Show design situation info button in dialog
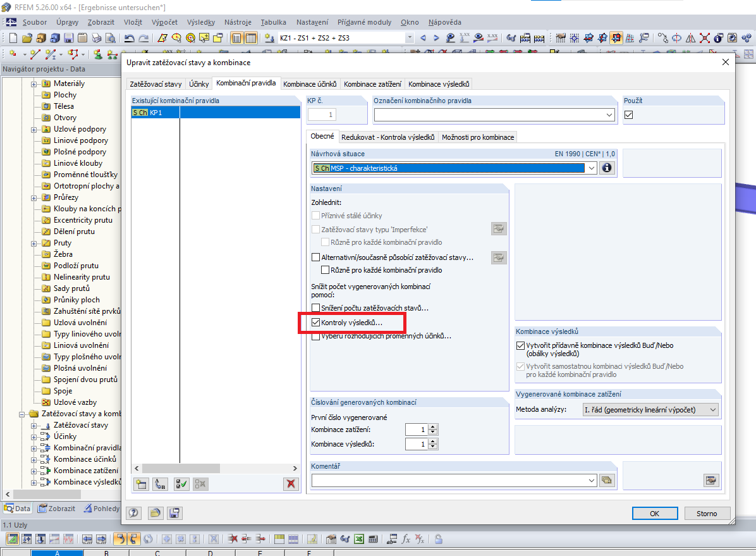 click(607, 168)
